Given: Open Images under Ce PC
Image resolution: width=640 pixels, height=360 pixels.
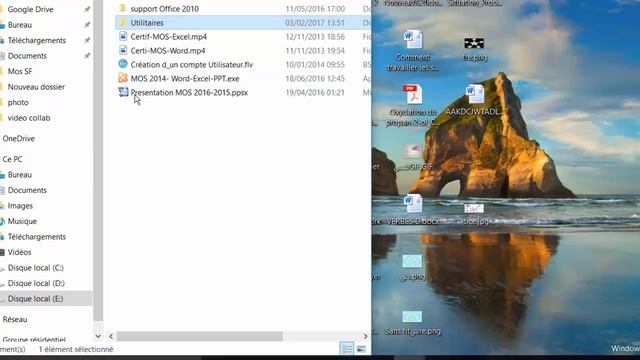Looking at the screenshot, I should pyautogui.click(x=20, y=205).
